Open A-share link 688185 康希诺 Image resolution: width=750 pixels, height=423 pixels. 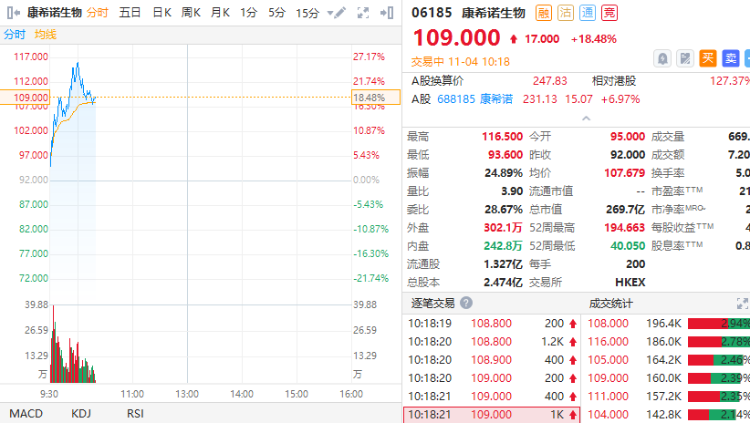pyautogui.click(x=475, y=99)
